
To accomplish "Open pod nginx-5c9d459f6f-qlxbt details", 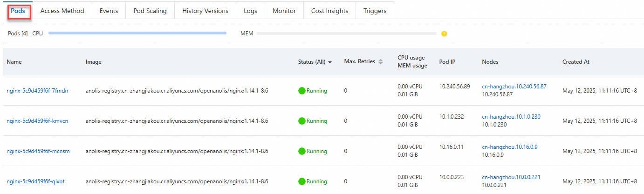I will coord(35,181).
